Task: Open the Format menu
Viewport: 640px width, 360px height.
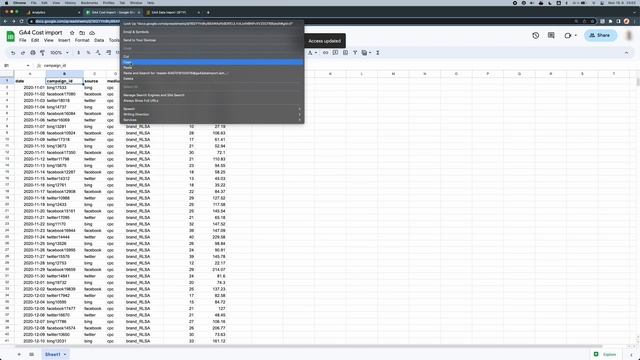Action: click(x=82, y=40)
